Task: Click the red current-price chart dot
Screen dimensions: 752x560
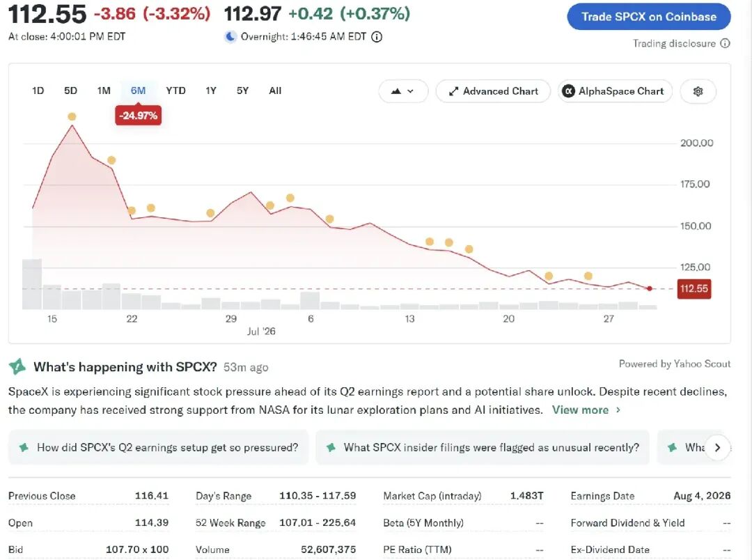Action: 650,288
